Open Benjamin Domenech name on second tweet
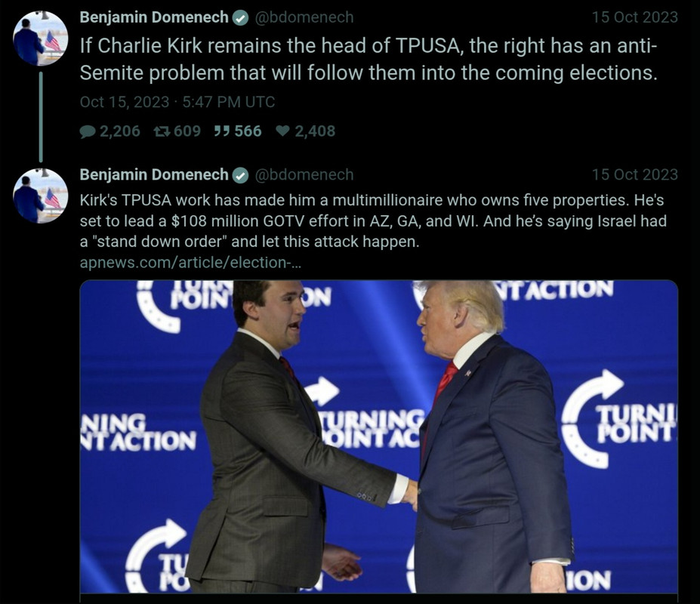Image resolution: width=700 pixels, height=604 pixels. pyautogui.click(x=154, y=174)
